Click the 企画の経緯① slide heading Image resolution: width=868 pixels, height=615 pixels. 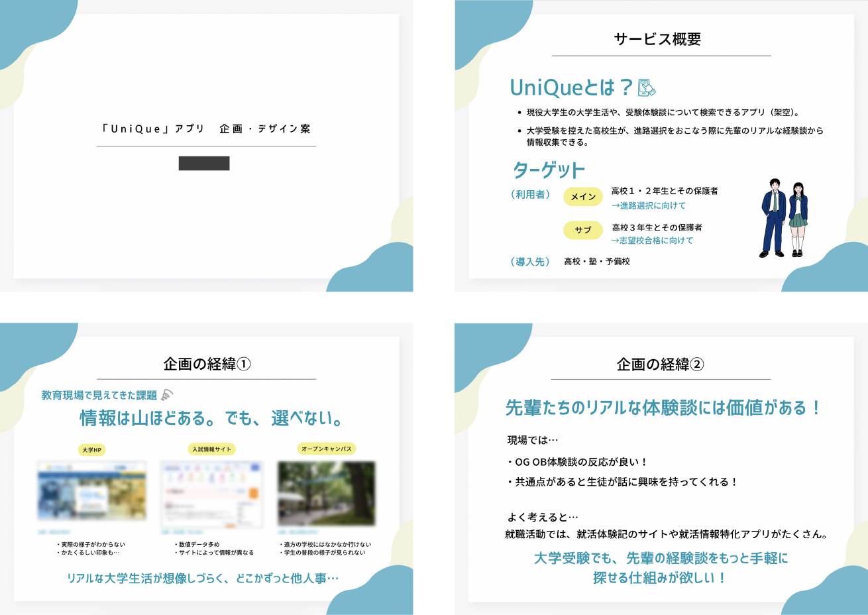[207, 364]
